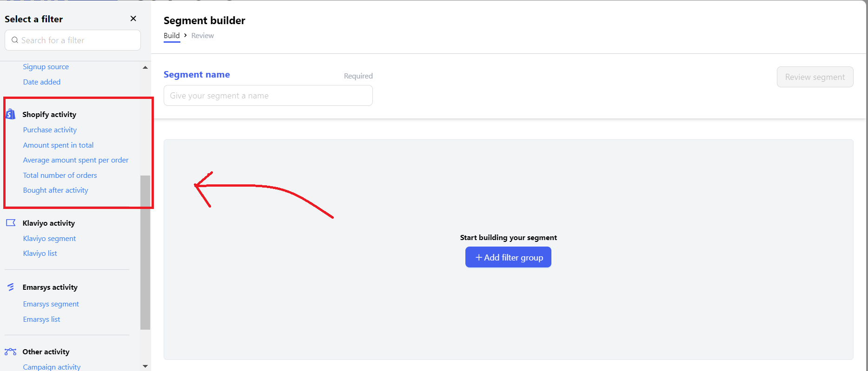The width and height of the screenshot is (868, 371).
Task: Open the Build step tab
Action: (172, 36)
